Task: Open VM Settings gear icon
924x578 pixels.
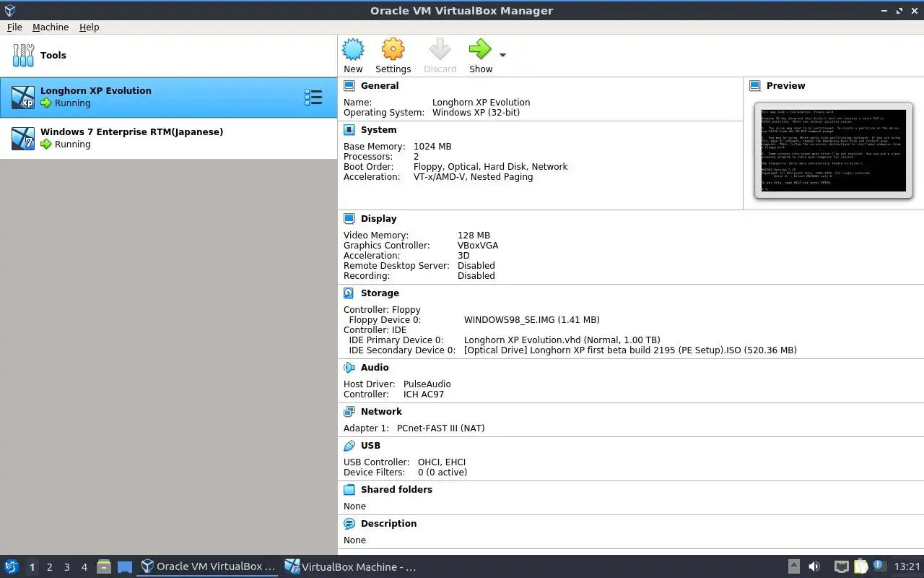Action: tap(393, 50)
